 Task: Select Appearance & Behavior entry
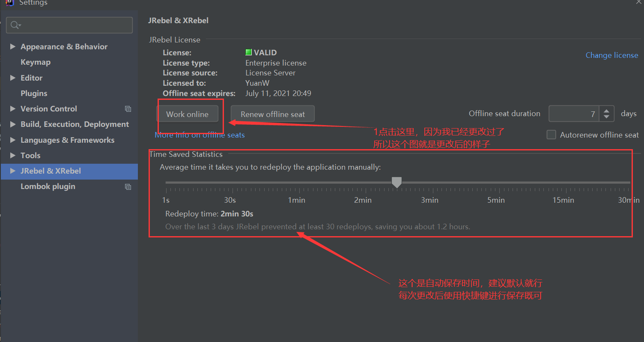64,47
